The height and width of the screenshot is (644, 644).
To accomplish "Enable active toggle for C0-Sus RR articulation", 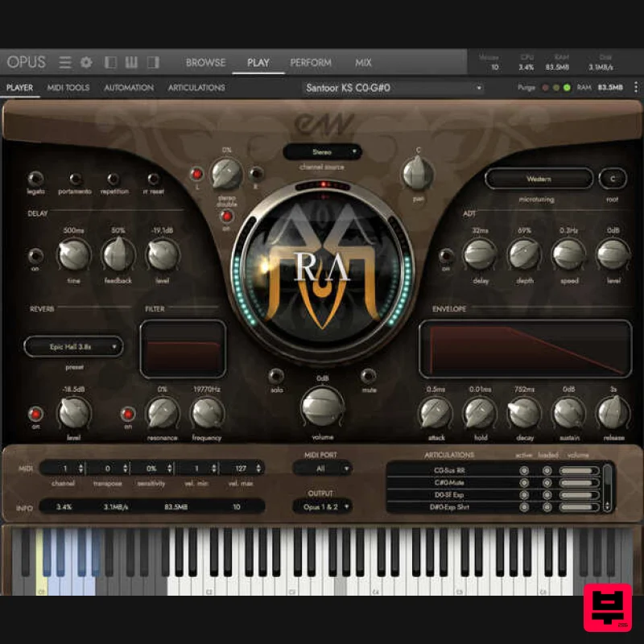I will [x=524, y=470].
